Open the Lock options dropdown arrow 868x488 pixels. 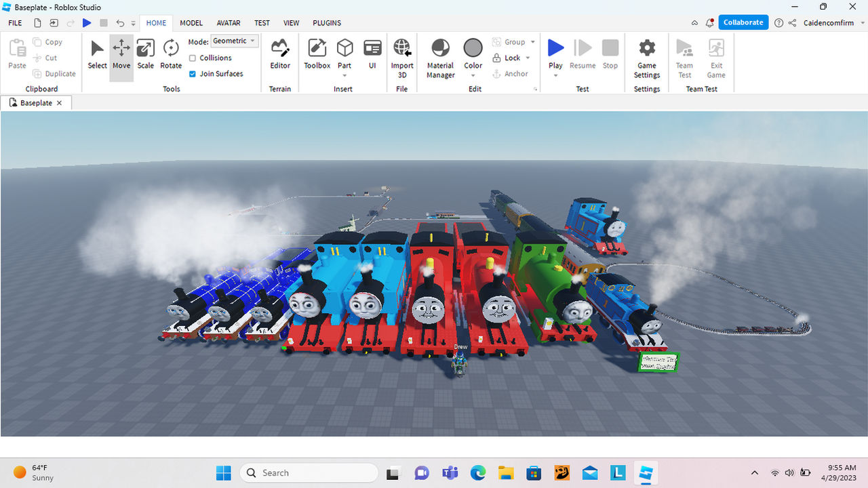click(x=528, y=58)
